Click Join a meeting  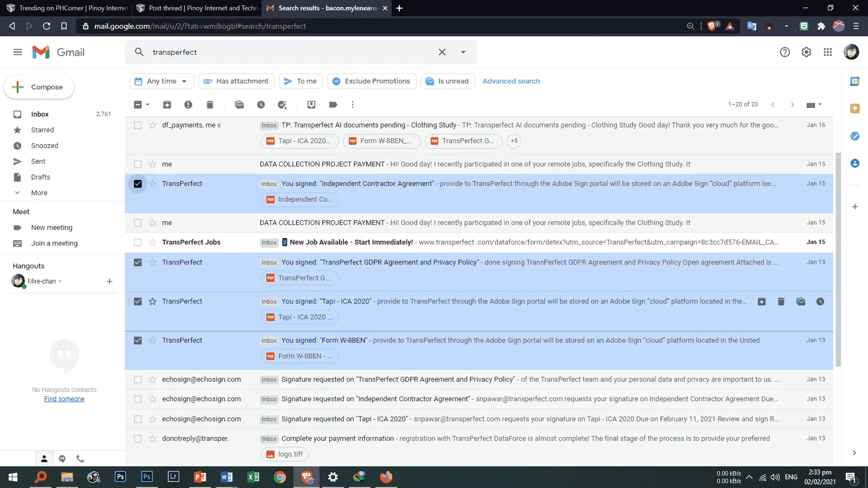click(54, 243)
